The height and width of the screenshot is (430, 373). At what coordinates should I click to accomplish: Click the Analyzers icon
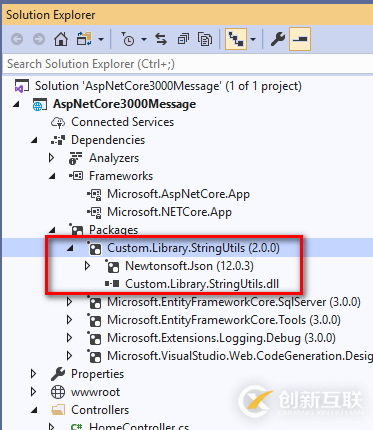pyautogui.click(x=76, y=158)
